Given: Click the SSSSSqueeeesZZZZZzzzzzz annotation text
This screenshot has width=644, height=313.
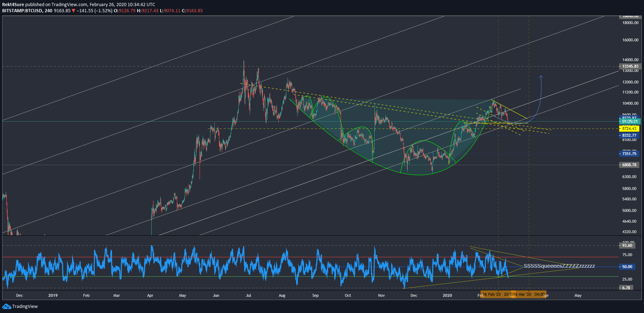Looking at the screenshot, I should pos(559,266).
